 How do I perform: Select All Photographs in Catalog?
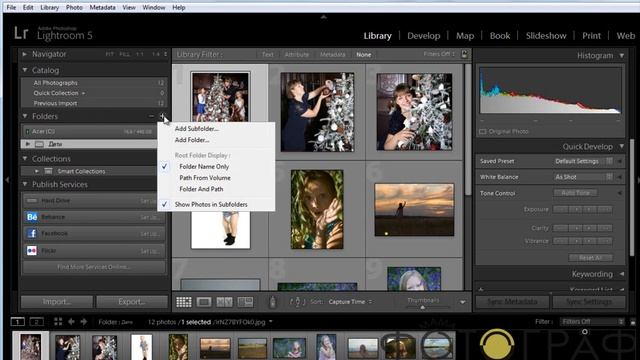(x=94, y=82)
